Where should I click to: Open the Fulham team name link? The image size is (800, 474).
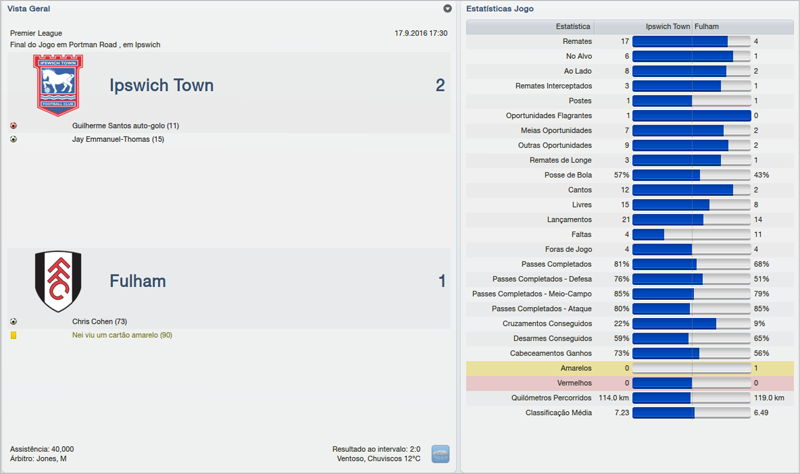tap(138, 282)
